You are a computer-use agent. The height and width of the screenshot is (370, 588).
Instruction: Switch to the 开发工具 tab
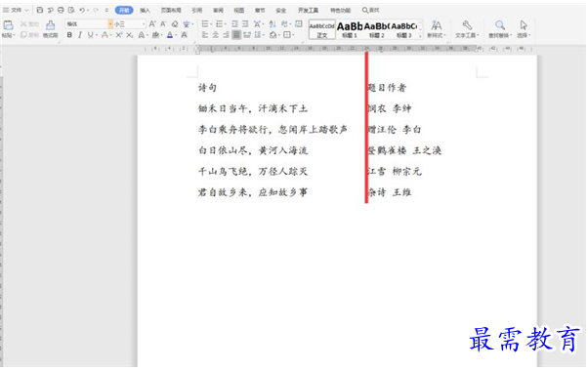(308, 10)
